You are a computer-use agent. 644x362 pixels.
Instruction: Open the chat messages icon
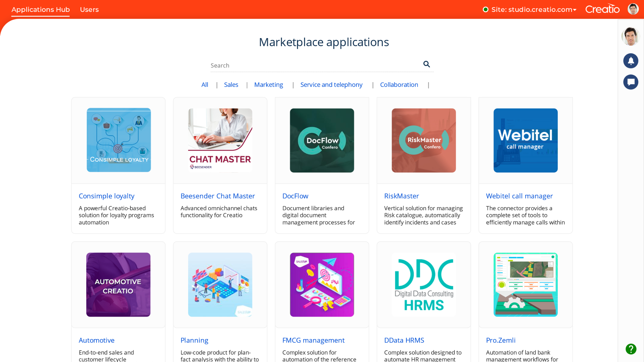tap(631, 82)
